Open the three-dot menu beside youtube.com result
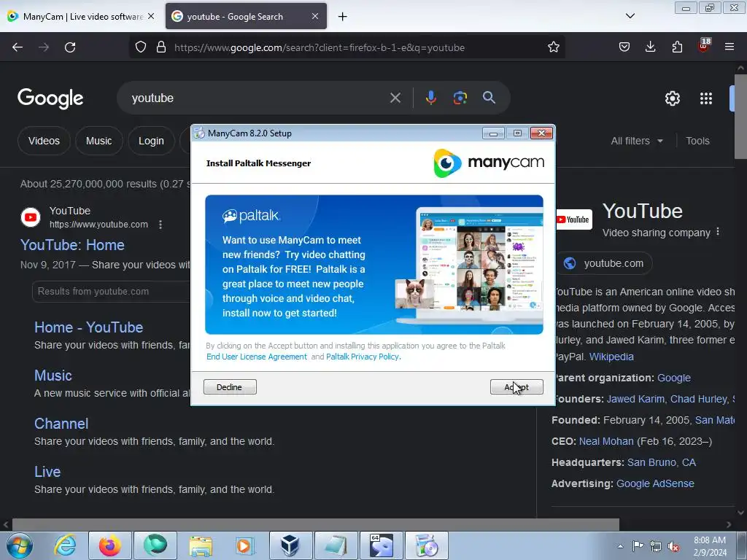Viewport: 747px width, 560px height. click(160, 225)
